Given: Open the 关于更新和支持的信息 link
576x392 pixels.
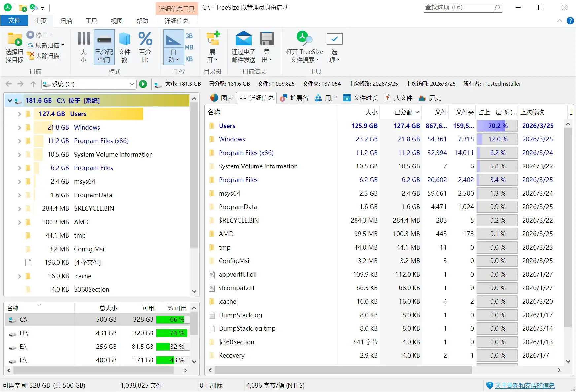Looking at the screenshot, I should coord(525,385).
